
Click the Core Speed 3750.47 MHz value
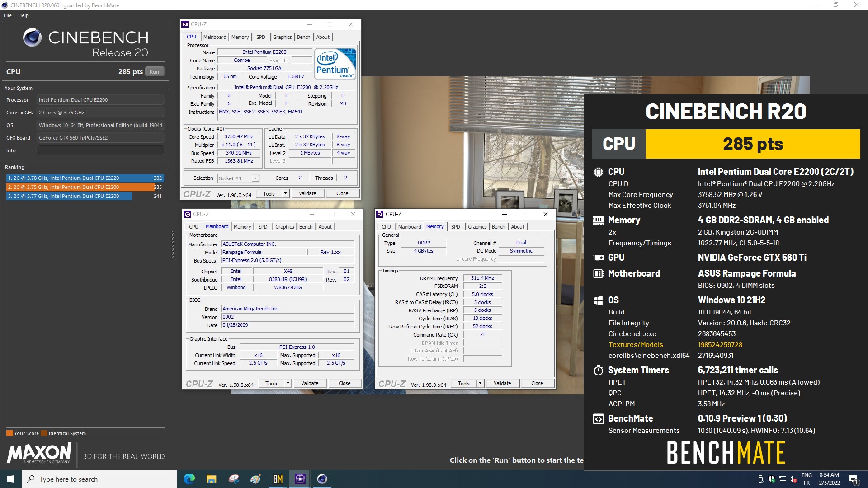coord(239,136)
